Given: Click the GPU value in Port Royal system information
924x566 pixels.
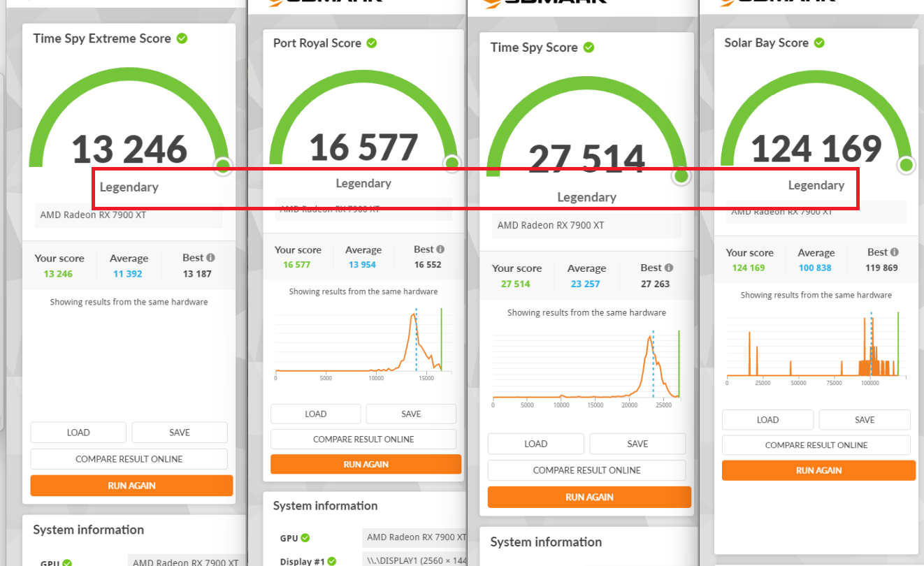Looking at the screenshot, I should 415,537.
